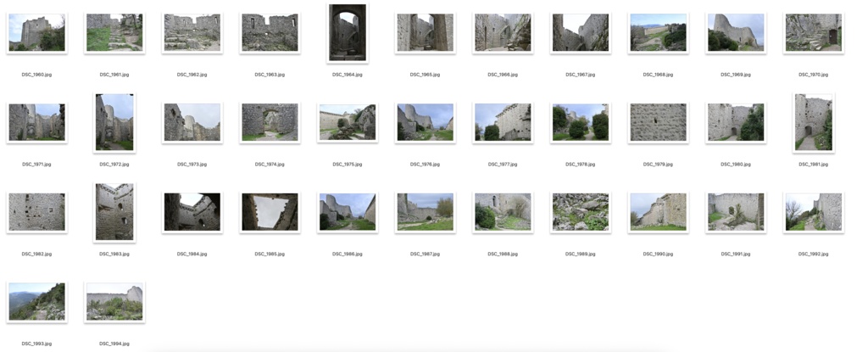
Task: Select the DSC_1973.jpg thumbnail
Action: click(192, 122)
